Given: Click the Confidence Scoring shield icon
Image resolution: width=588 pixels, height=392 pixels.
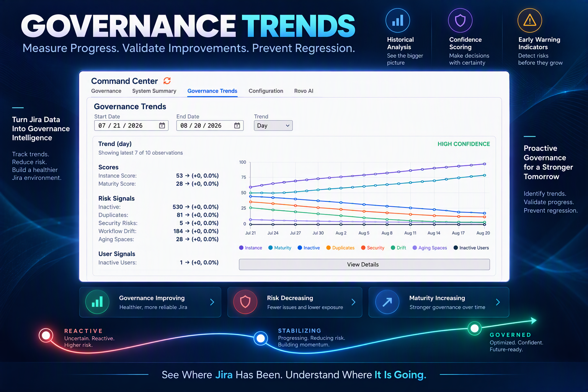Looking at the screenshot, I should tap(460, 20).
